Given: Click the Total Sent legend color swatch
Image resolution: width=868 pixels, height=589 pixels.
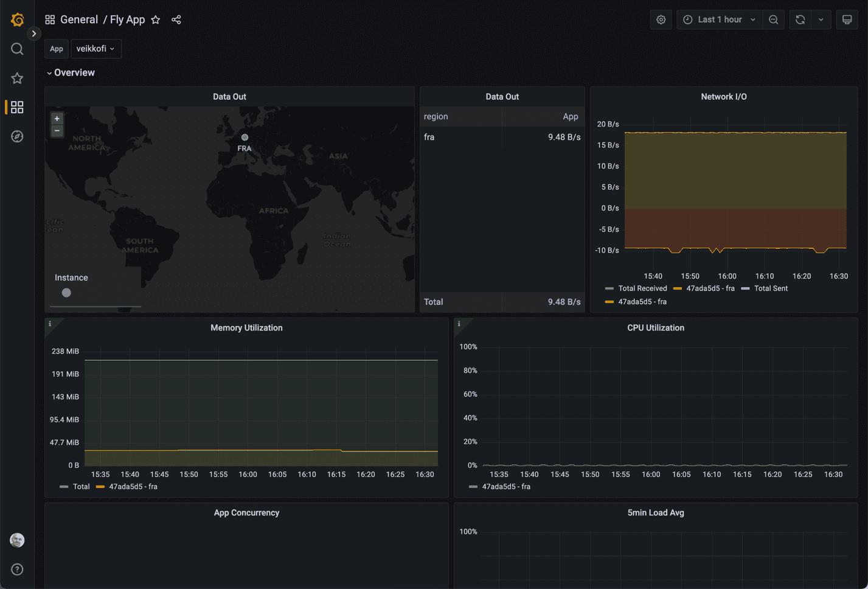Looking at the screenshot, I should pyautogui.click(x=745, y=288).
